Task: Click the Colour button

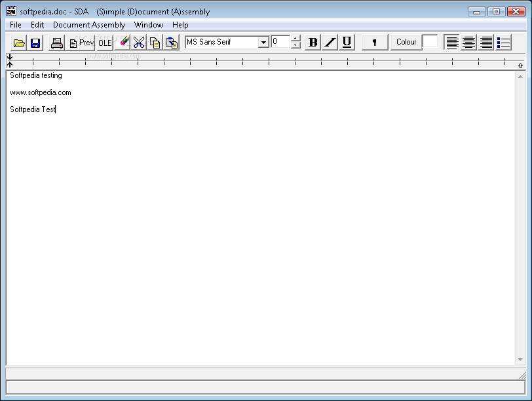Action: [406, 42]
